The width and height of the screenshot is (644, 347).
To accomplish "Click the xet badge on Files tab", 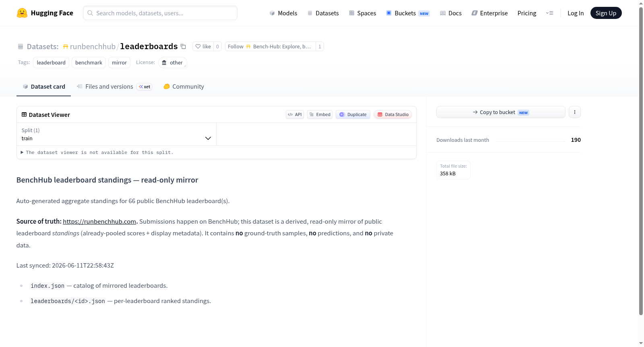I will [x=144, y=87].
